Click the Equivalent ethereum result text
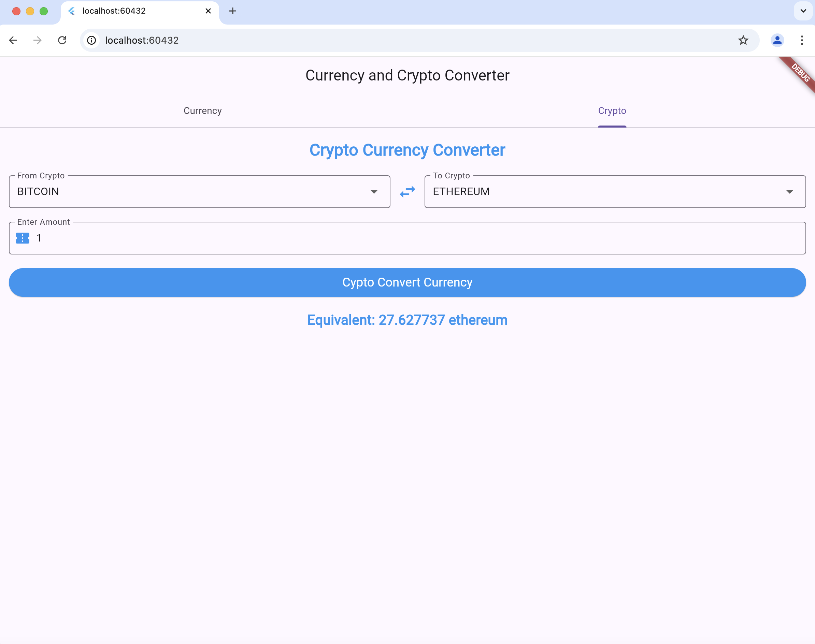The width and height of the screenshot is (815, 644). (407, 320)
